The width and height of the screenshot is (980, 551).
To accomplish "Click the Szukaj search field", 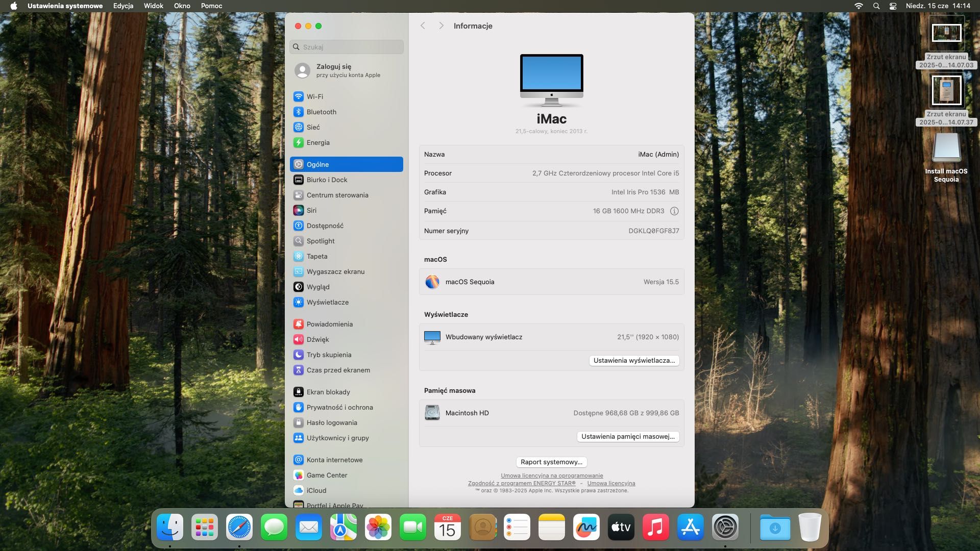I will (x=346, y=47).
